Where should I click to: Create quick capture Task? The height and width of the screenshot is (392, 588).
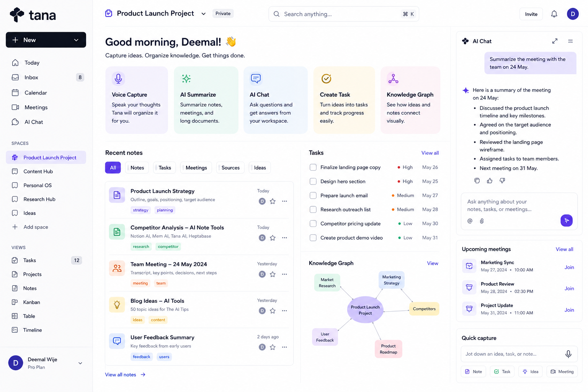click(502, 372)
